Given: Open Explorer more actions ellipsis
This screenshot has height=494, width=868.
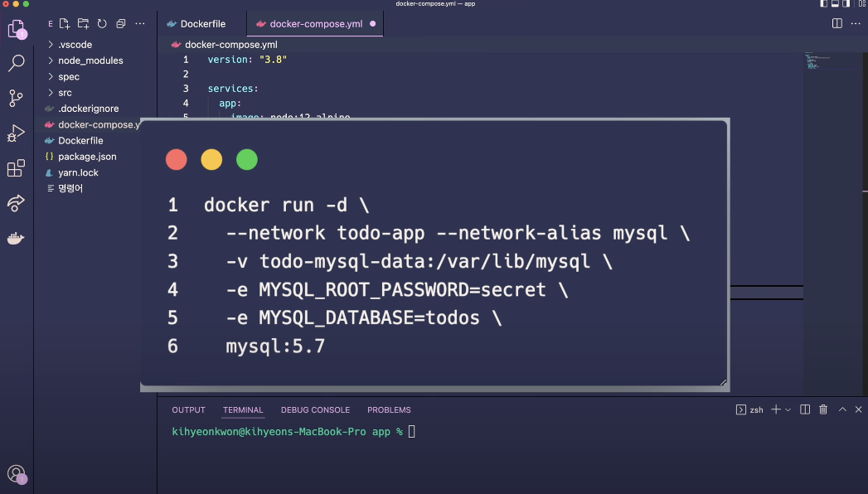Looking at the screenshot, I should (x=140, y=24).
